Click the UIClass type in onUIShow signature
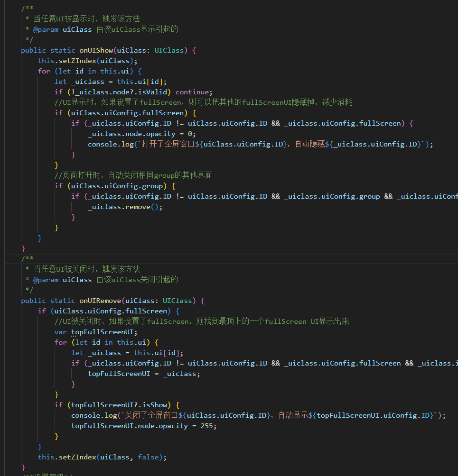The height and width of the screenshot is (476, 458). (169, 50)
